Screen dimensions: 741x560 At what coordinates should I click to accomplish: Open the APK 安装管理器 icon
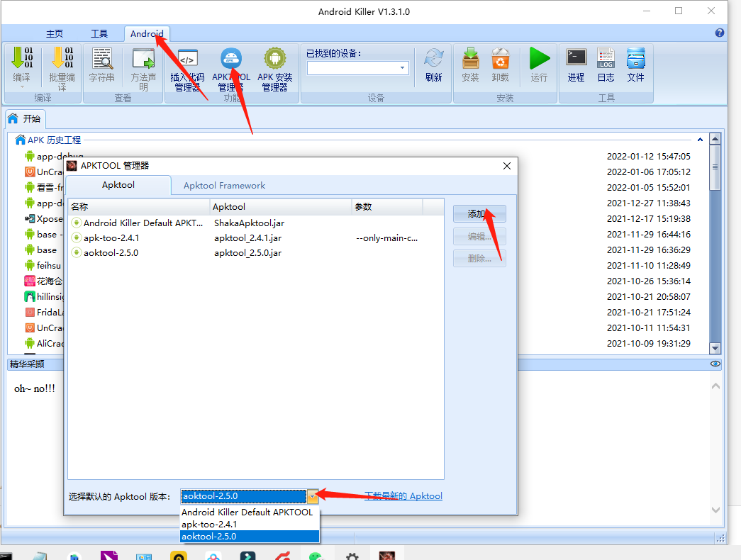pos(275,59)
